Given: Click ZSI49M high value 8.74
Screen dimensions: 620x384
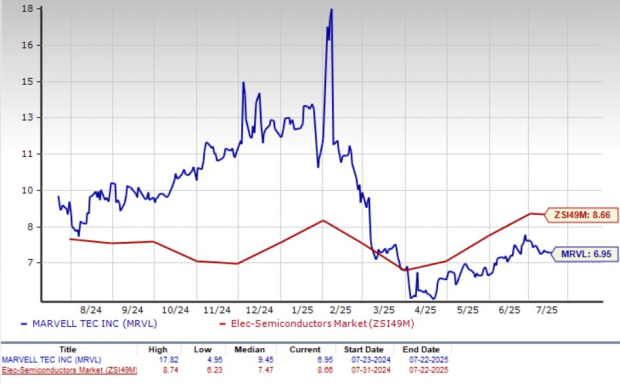Looking at the screenshot, I should 170,370.
